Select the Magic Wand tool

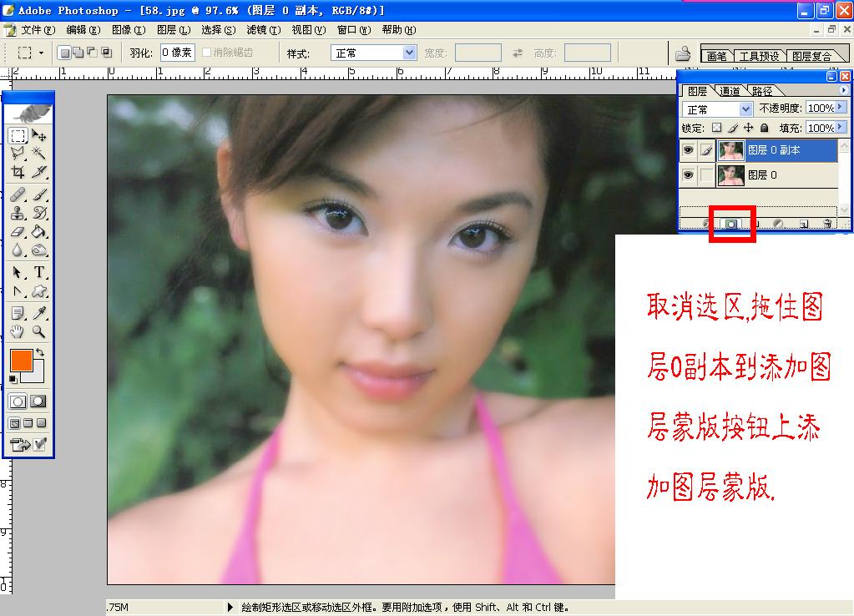pyautogui.click(x=38, y=154)
